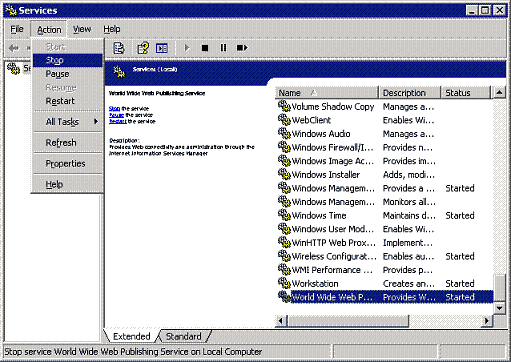This screenshot has width=511, height=362.
Task: Click the Stop the service link
Action: 114,108
